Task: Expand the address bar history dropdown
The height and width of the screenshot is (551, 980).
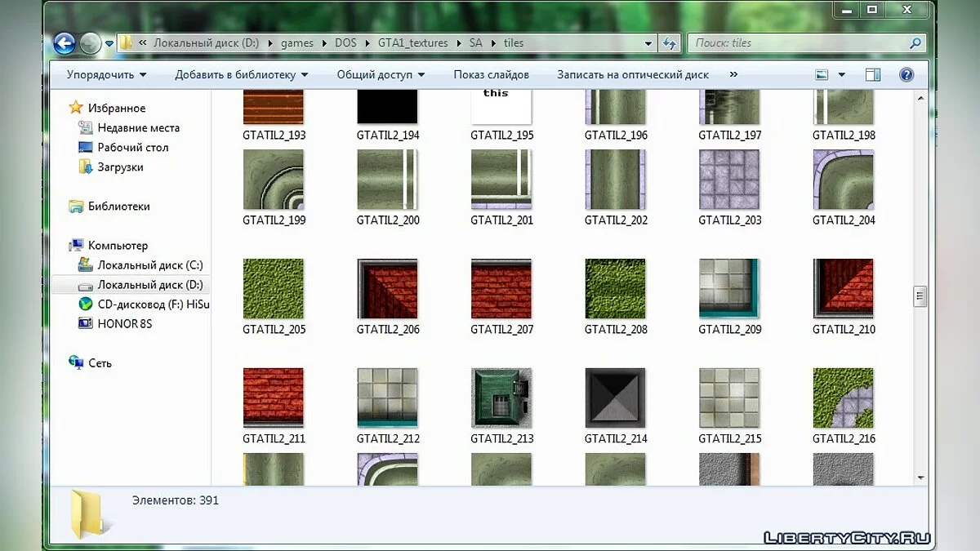Action: coord(648,43)
